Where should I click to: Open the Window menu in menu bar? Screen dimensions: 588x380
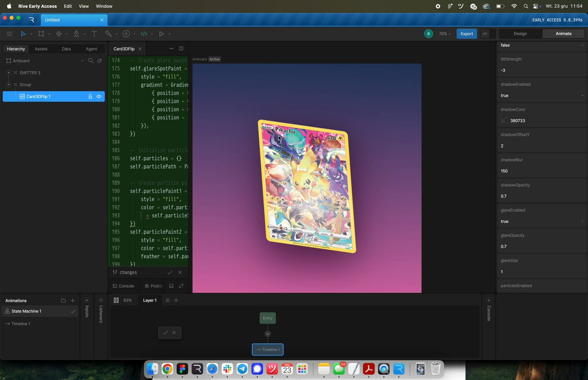(x=104, y=6)
